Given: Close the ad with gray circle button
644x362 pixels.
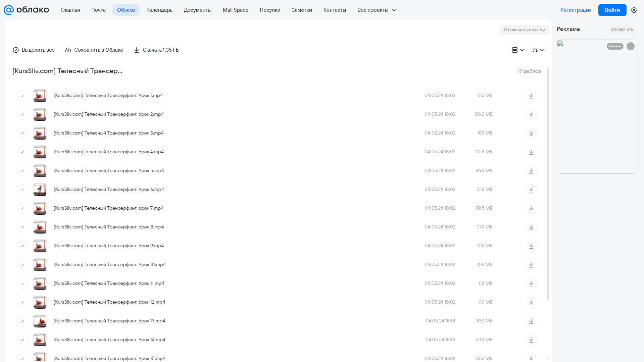Looking at the screenshot, I should pyautogui.click(x=630, y=46).
